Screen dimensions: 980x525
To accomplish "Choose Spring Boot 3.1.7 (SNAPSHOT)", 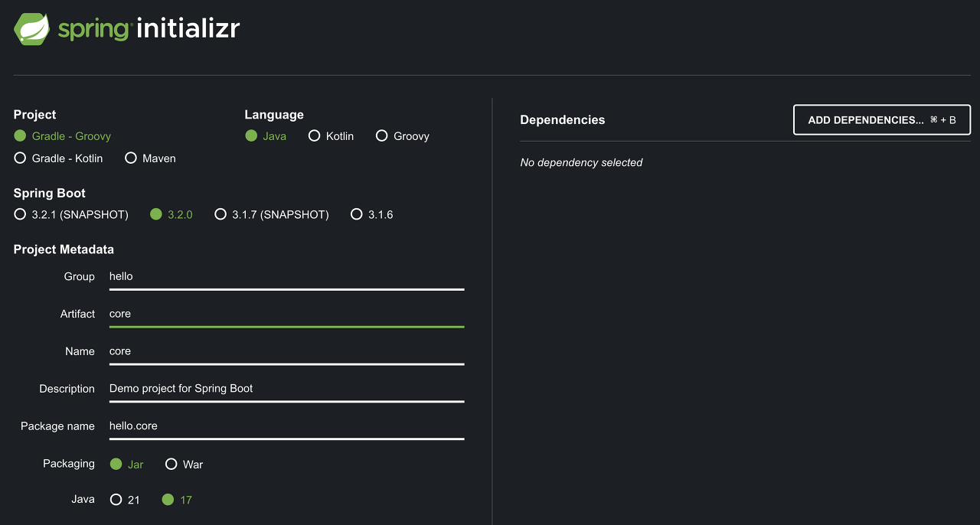I will (x=272, y=215).
